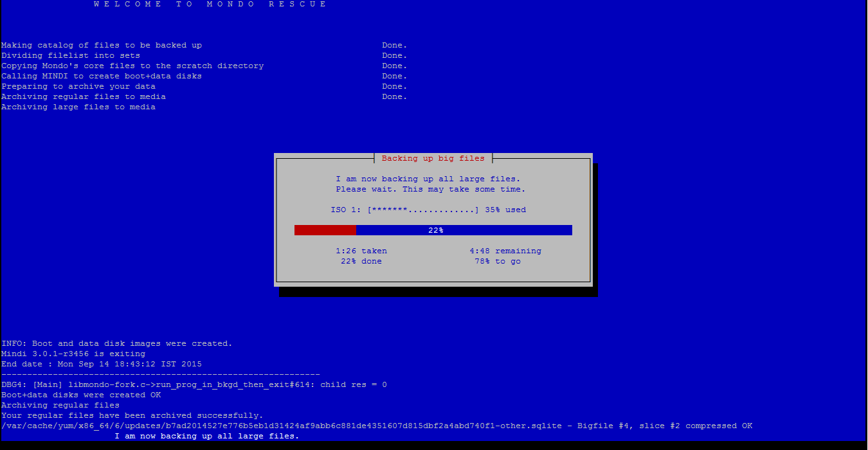The width and height of the screenshot is (868, 450).
Task: Click the '1:26 taken' time value
Action: [361, 251]
